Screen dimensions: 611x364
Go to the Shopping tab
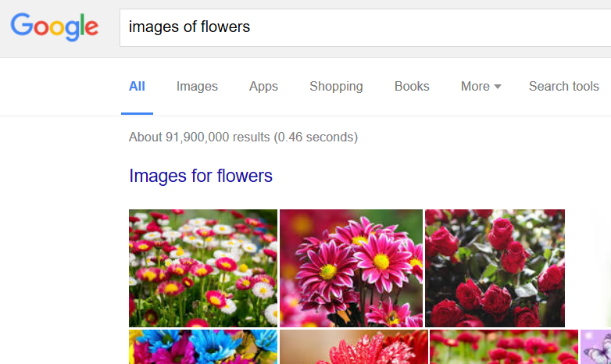coord(336,86)
